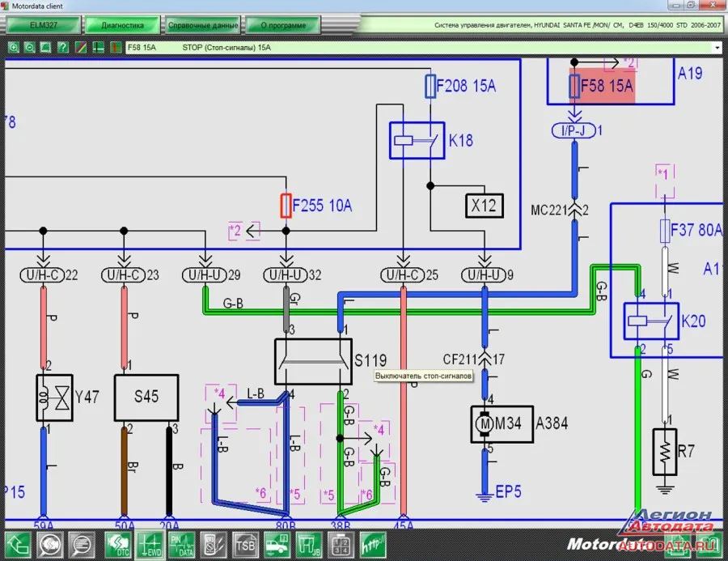728x561 pixels.
Task: Click the MC221 connector label
Action: click(549, 210)
